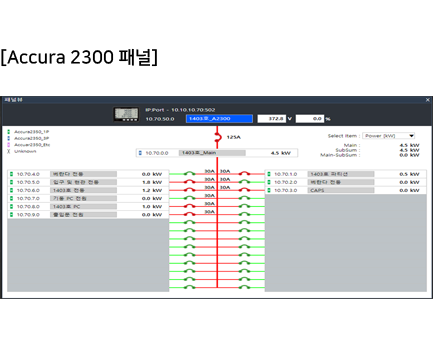Click the red breaker symbol for 10.70.1.0
This screenshot has width=433, height=361.
click(x=245, y=173)
